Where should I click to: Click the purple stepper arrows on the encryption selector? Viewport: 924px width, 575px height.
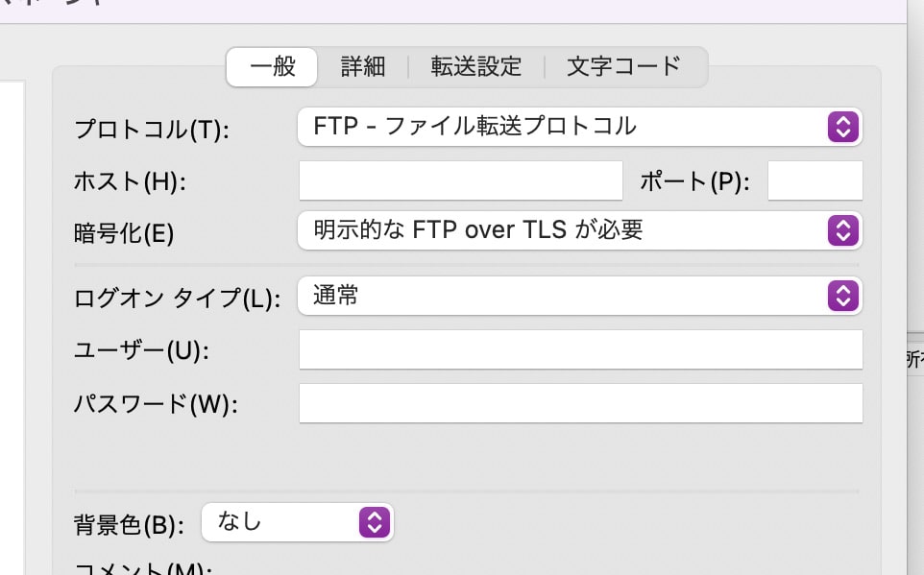(x=842, y=230)
